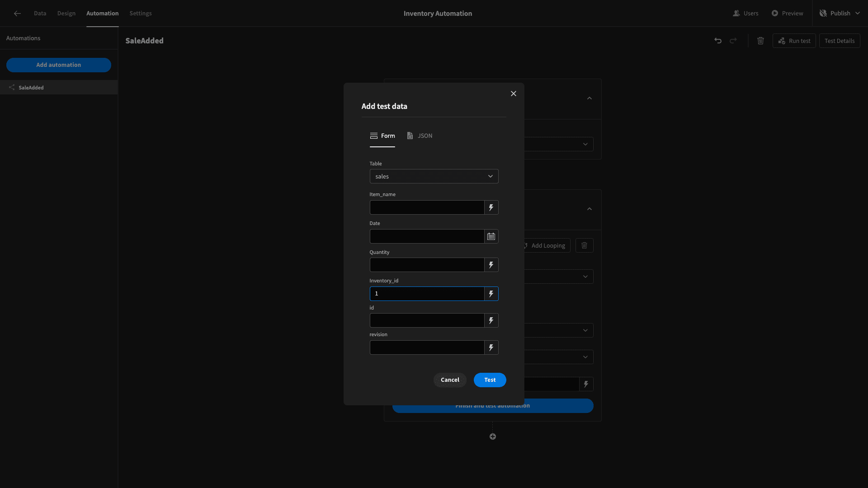Click the Users button
The image size is (868, 488).
746,14
